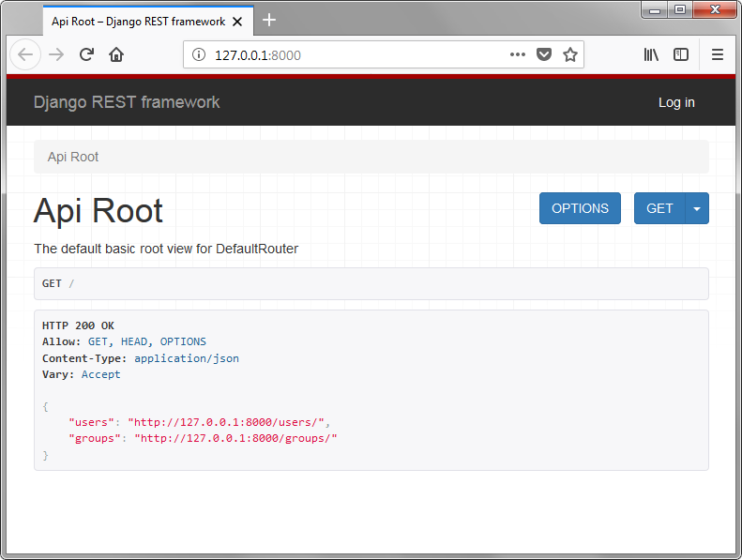Image resolution: width=742 pixels, height=560 pixels.
Task: Bookmark this page with star icon
Action: pyautogui.click(x=569, y=54)
